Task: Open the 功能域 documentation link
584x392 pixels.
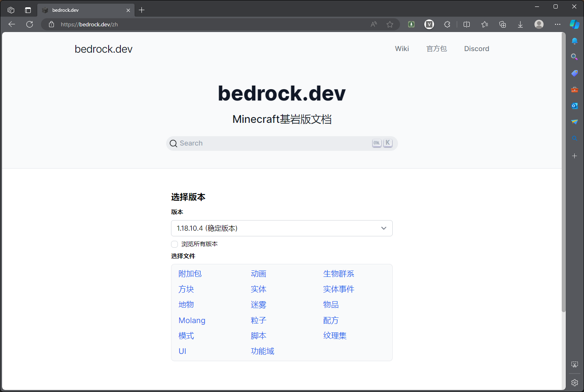Action: (x=263, y=351)
